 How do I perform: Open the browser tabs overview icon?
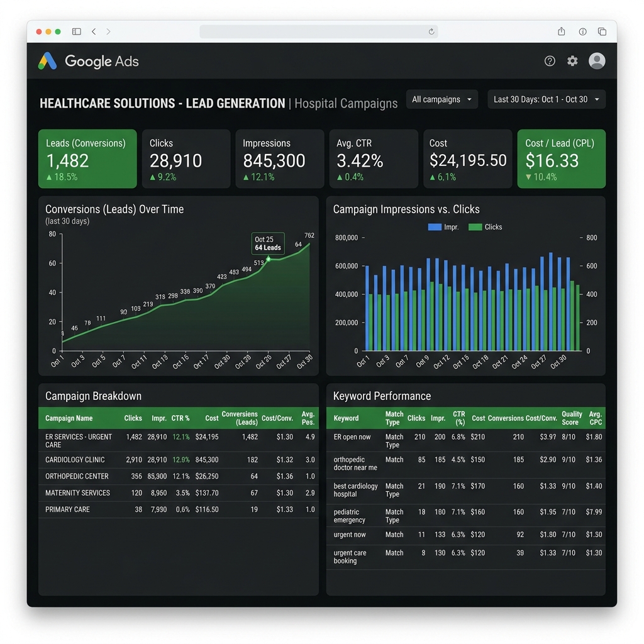tap(602, 31)
